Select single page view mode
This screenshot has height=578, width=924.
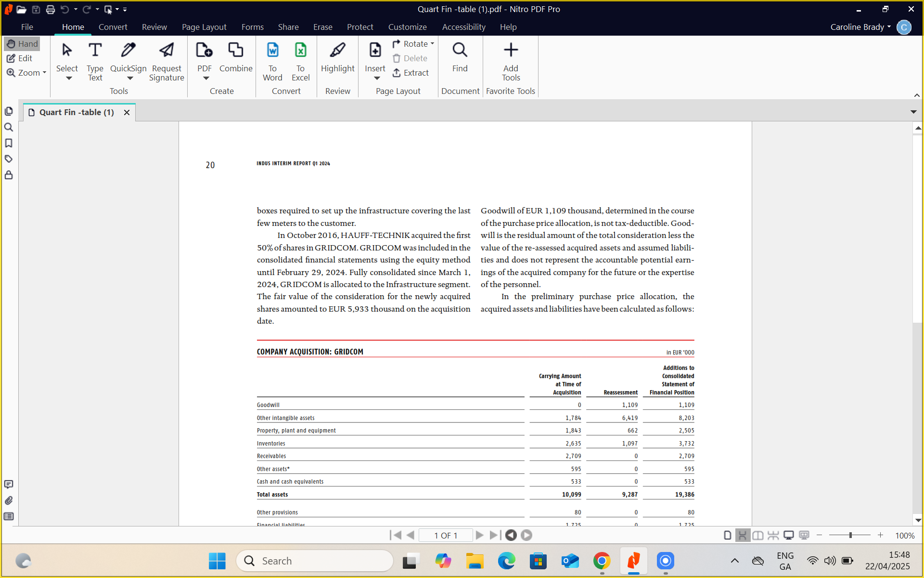tap(727, 535)
